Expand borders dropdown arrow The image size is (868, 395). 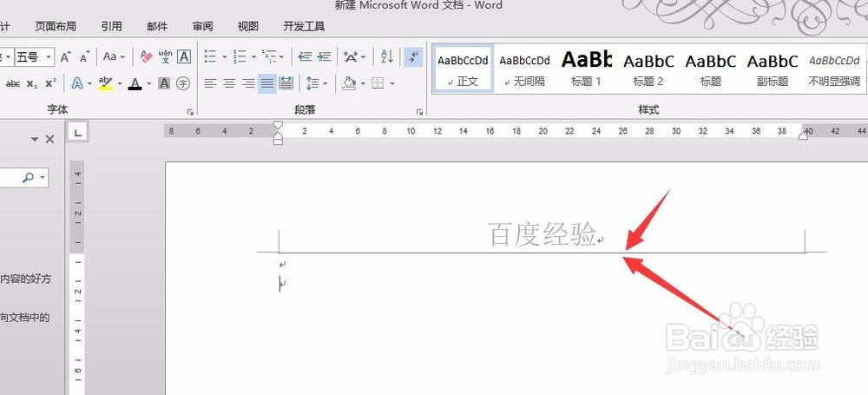coord(392,84)
